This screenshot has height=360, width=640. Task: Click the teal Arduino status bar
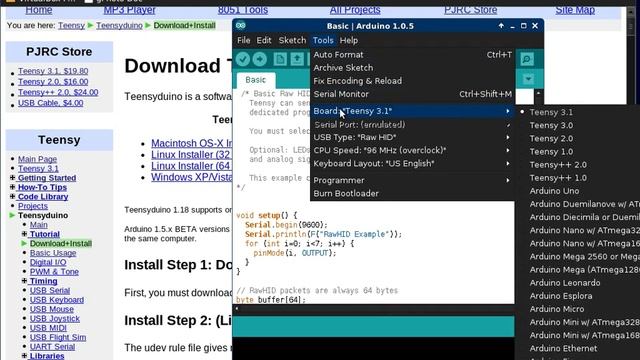tap(373, 326)
